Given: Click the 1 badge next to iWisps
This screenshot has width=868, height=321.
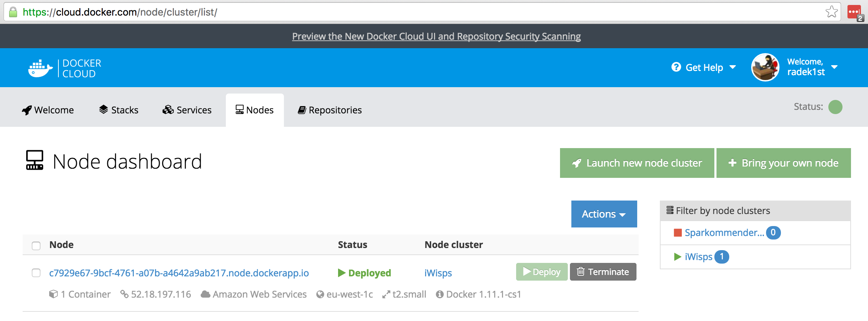Looking at the screenshot, I should (722, 257).
